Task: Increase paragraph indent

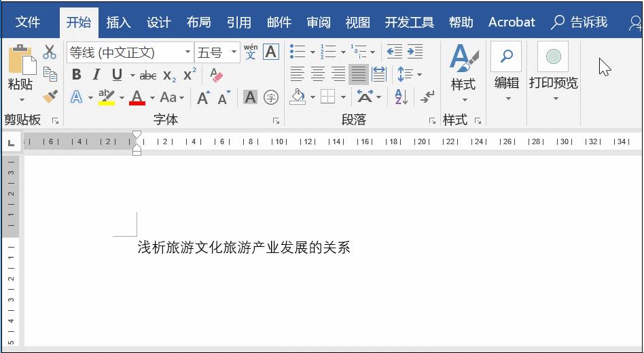Action: coord(415,52)
